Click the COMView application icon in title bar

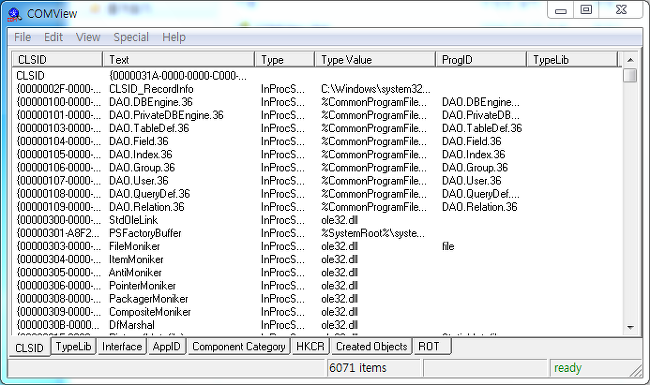pos(15,14)
